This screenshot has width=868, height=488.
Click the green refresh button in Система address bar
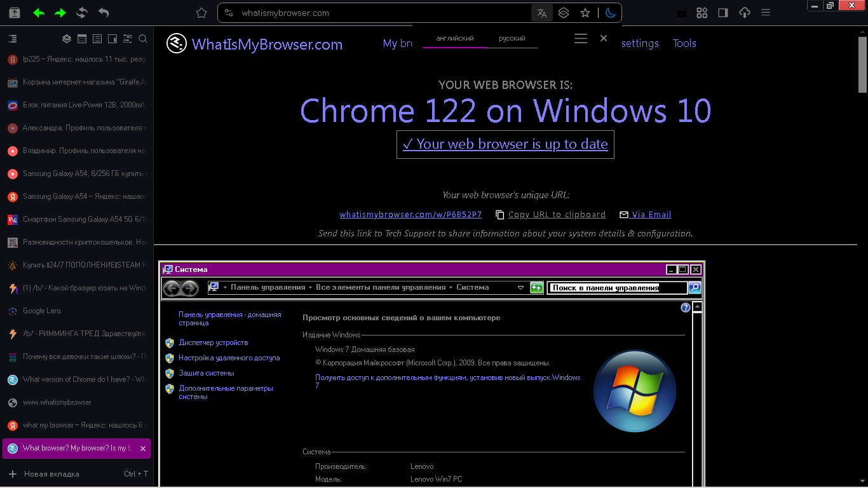(x=536, y=288)
